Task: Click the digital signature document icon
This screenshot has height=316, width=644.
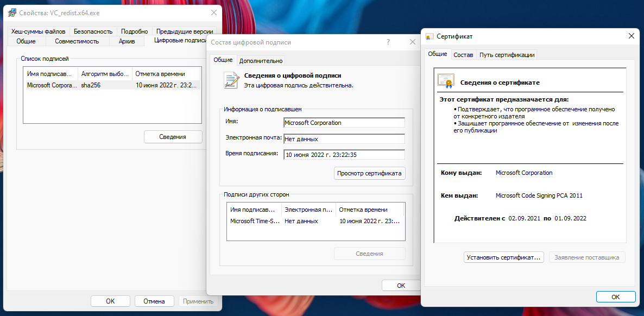Action: point(232,80)
